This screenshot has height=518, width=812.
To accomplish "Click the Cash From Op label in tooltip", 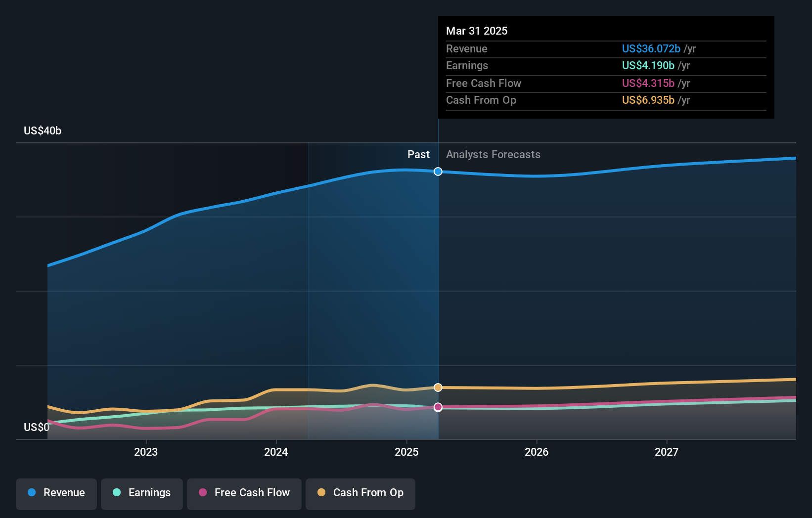I will [481, 100].
